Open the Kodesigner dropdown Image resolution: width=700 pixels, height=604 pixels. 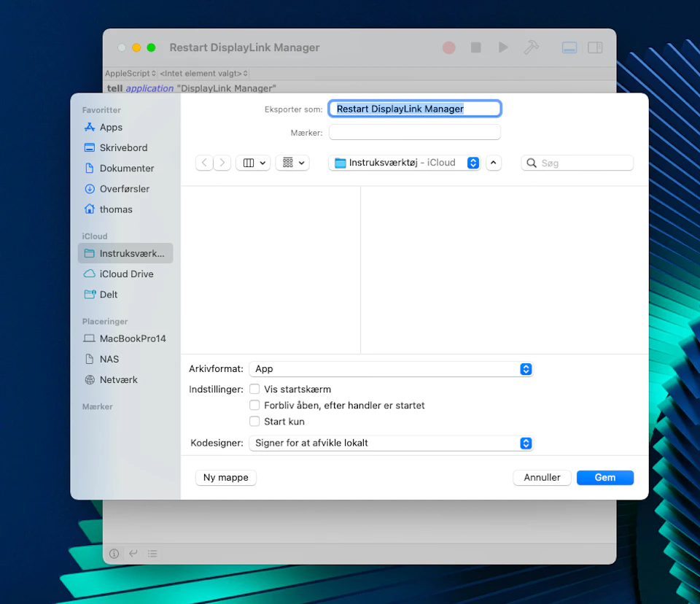click(391, 444)
